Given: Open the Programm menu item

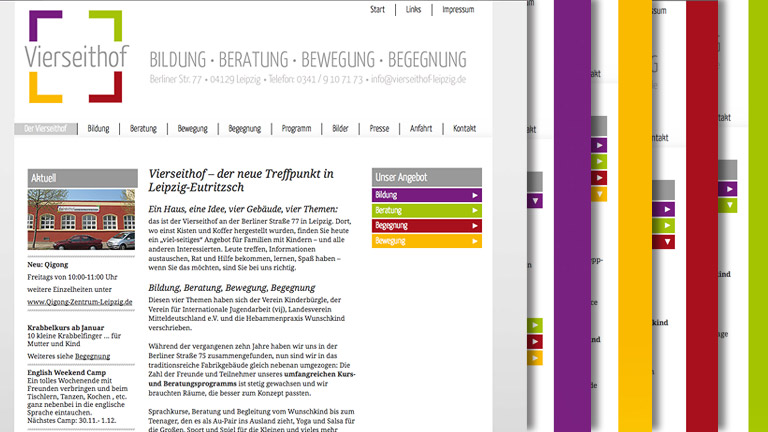Looking at the screenshot, I should point(296,129).
